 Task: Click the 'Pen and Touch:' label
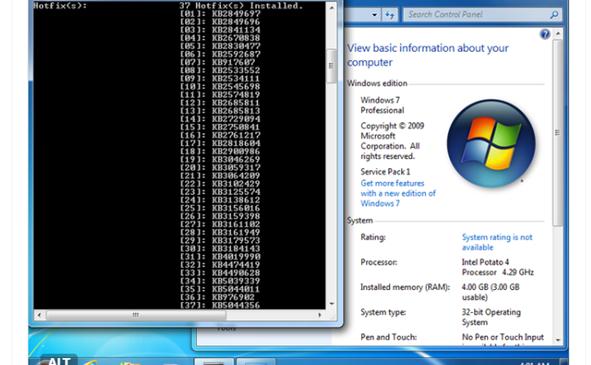[388, 337]
